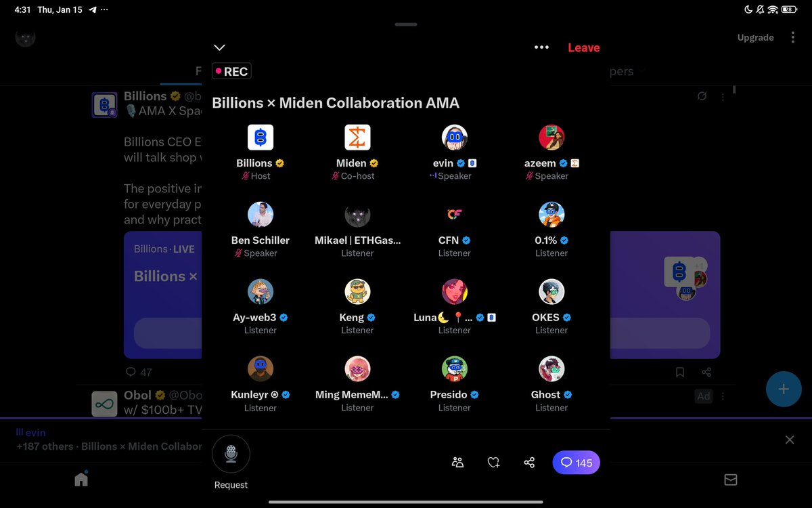
Task: Open the Space three-dot options menu
Action: click(541, 47)
